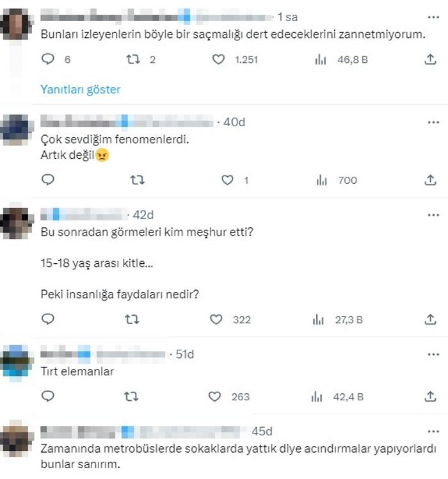Open more options on the 42d tweet
This screenshot has height=479, width=448.
click(433, 215)
